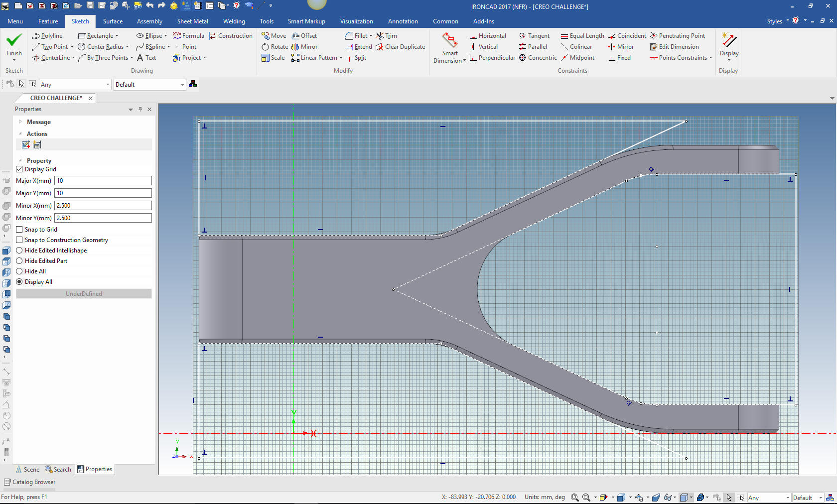Choose the Trim tool in Modify
This screenshot has width=837, height=504.
tap(387, 36)
